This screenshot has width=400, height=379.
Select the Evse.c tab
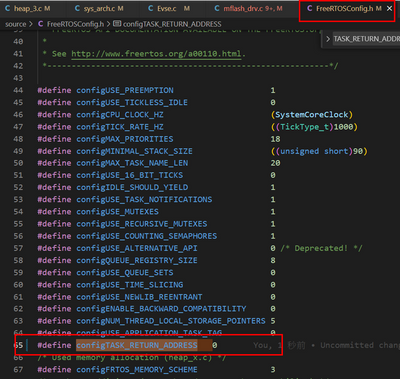[x=172, y=9]
